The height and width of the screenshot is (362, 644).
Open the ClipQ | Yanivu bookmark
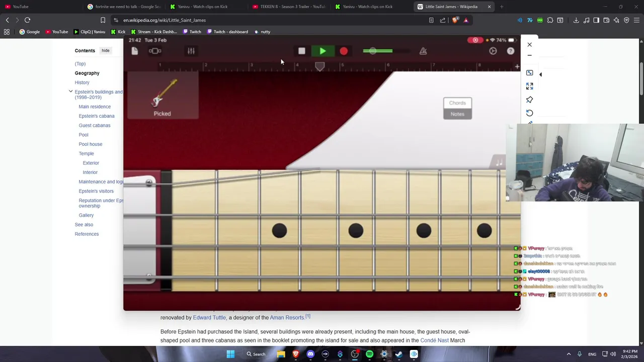point(90,32)
